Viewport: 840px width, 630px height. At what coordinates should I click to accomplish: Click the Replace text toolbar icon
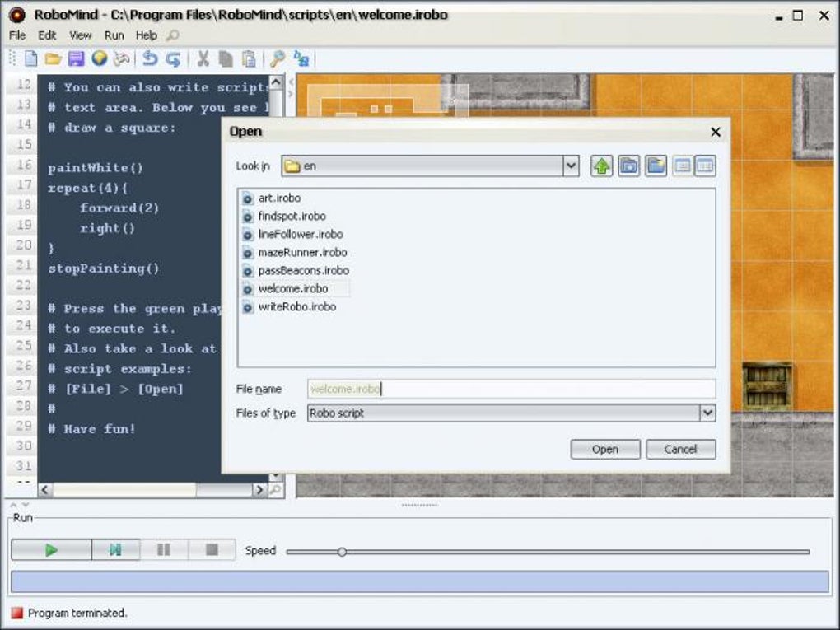[x=301, y=58]
